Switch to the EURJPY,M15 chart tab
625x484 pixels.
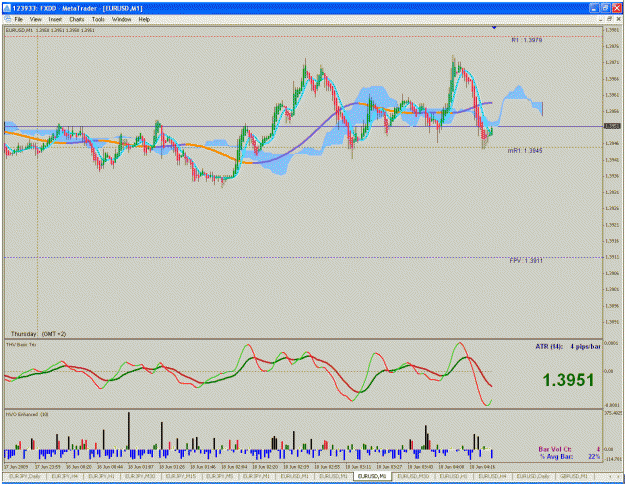(x=181, y=476)
